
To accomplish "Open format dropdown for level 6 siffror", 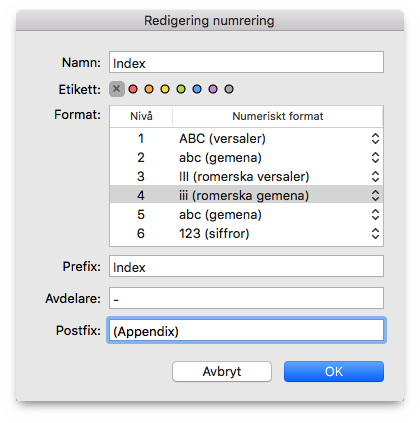I will (375, 233).
